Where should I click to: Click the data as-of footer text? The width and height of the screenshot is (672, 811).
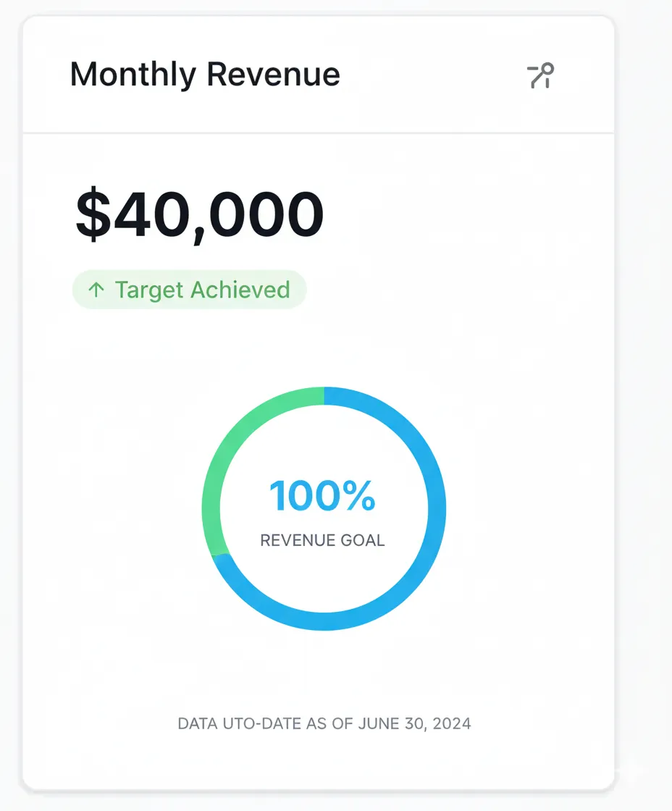click(x=324, y=723)
